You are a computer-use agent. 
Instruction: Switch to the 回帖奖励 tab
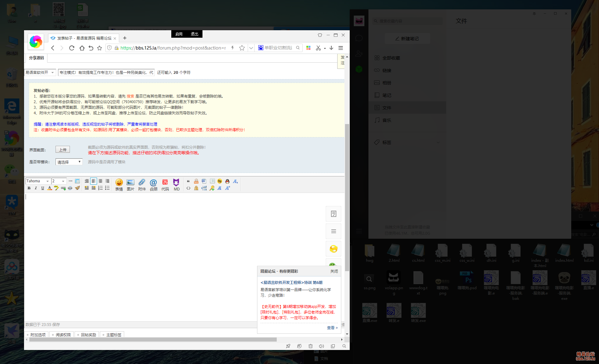pos(87,335)
